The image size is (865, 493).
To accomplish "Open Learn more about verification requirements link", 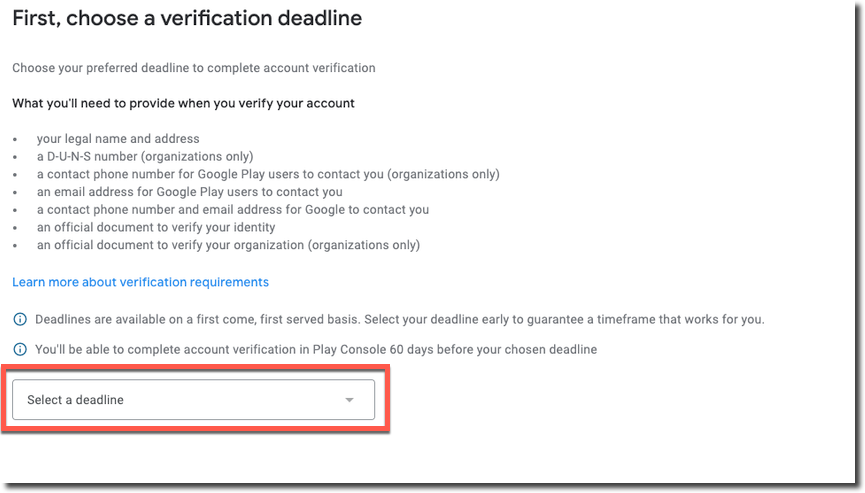I will pos(140,282).
